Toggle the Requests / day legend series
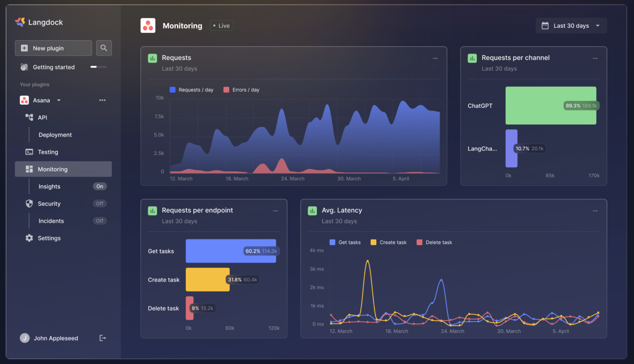Screen dimensions: 634x364 click(x=191, y=90)
